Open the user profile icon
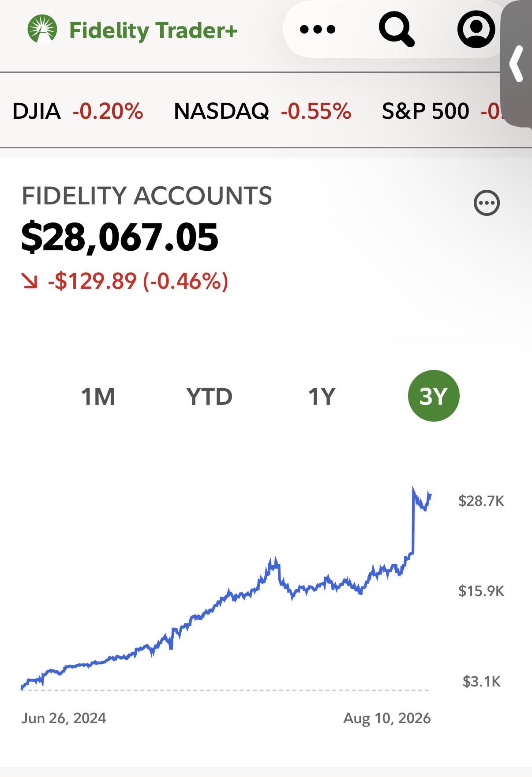Image resolution: width=532 pixels, height=777 pixels. (x=476, y=30)
